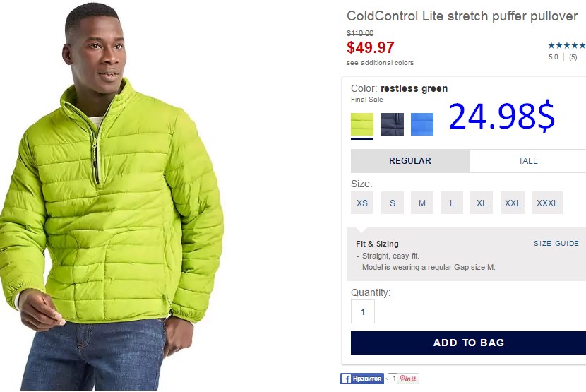Select size XL
Screen dimensions: 586x392
pyautogui.click(x=482, y=203)
